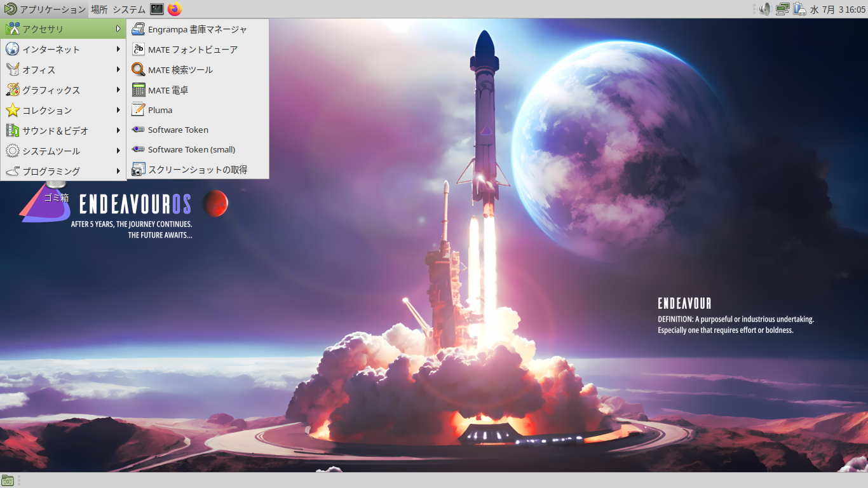Click the star icon for コレクション
The image size is (868, 488).
pyautogui.click(x=12, y=110)
